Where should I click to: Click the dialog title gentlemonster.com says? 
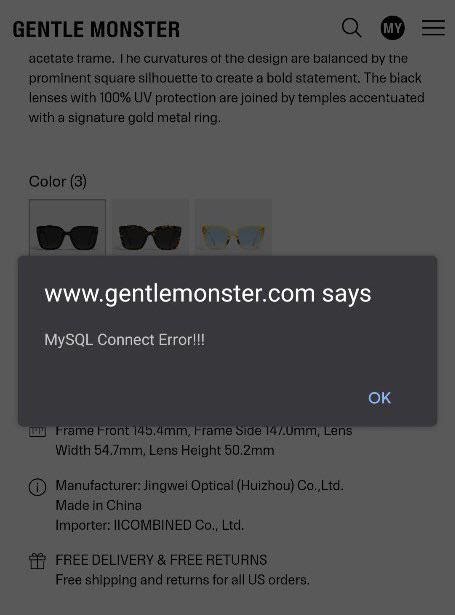tap(207, 294)
